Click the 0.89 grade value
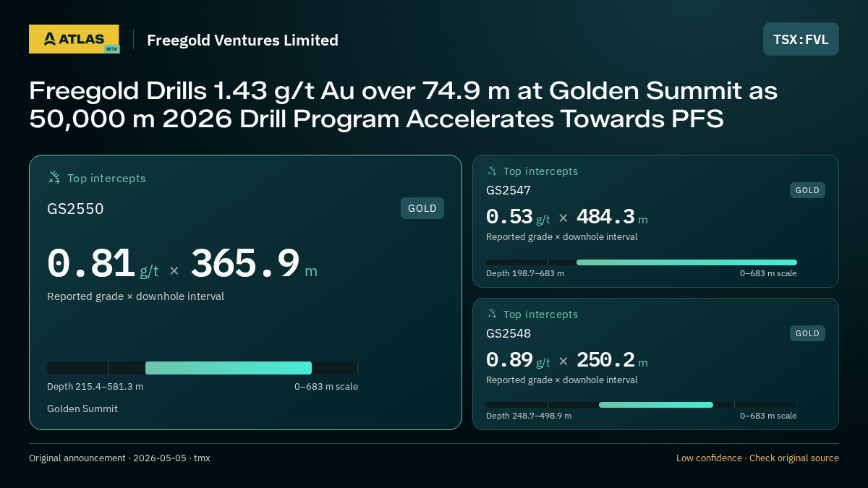868x488 pixels. pyautogui.click(x=509, y=360)
